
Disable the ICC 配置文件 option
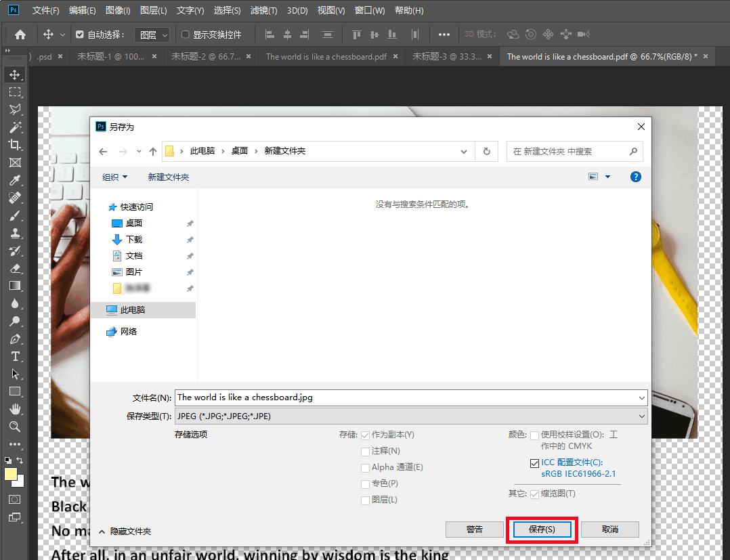[536, 462]
